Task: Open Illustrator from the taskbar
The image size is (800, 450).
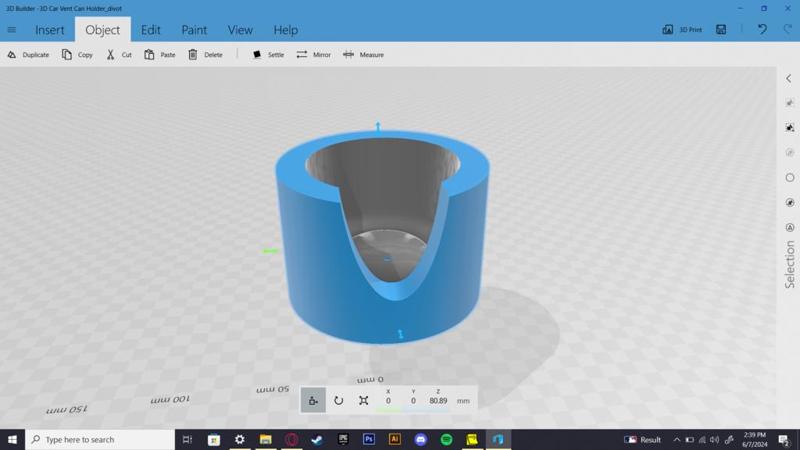Action: (x=394, y=439)
